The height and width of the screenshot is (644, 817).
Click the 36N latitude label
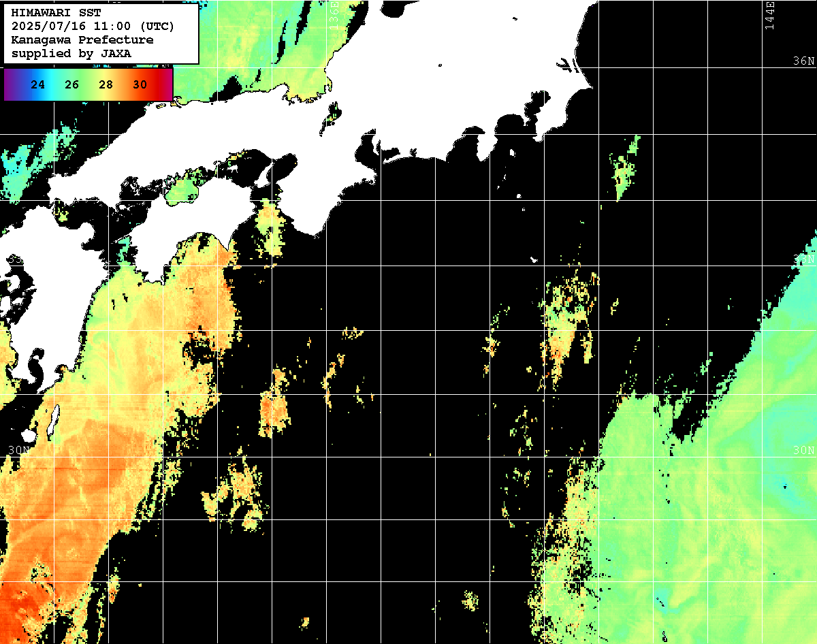(x=804, y=61)
